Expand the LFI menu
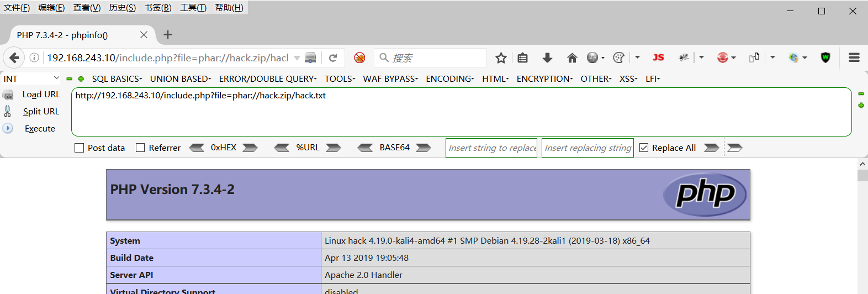Image resolution: width=868 pixels, height=294 pixels. point(653,78)
